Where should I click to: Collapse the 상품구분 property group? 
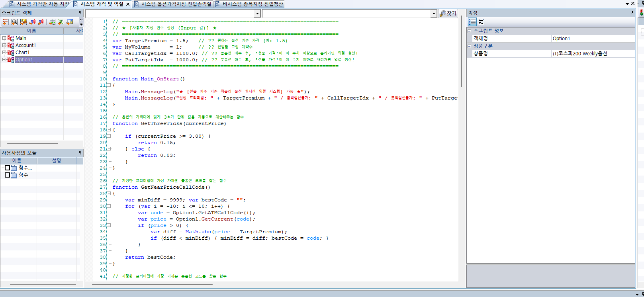coord(470,46)
